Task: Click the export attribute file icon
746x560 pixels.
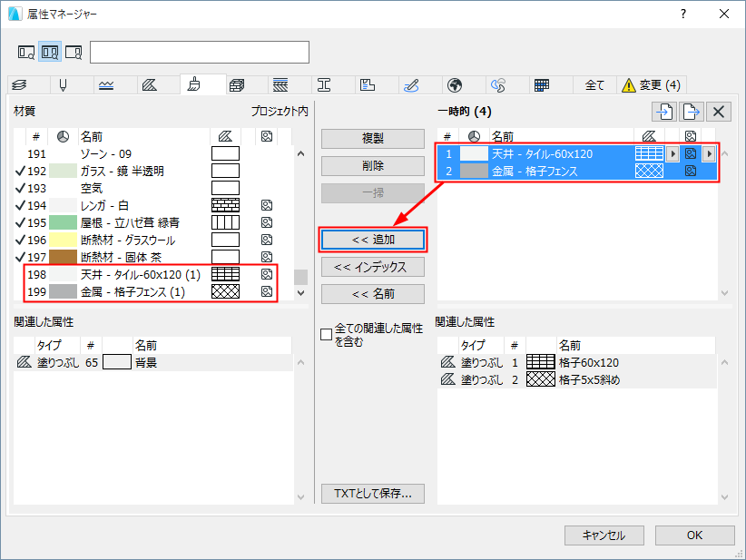Action: coord(692,112)
